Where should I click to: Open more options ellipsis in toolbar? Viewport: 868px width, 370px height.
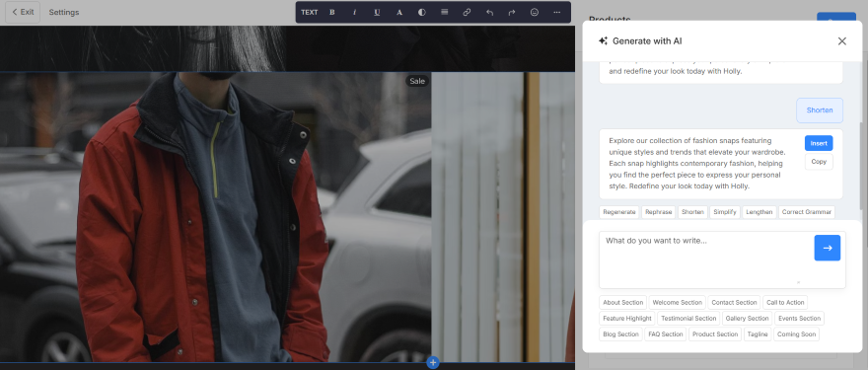click(557, 12)
